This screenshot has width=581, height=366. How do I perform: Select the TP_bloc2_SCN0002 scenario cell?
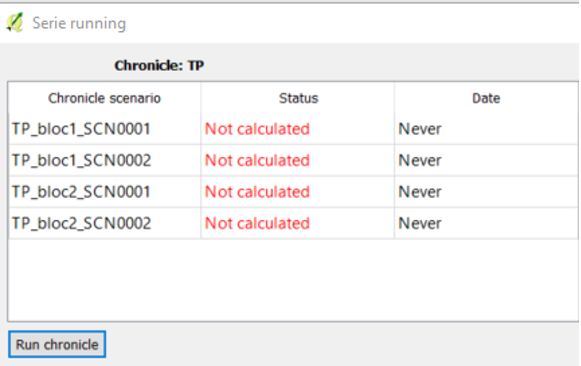point(105,223)
